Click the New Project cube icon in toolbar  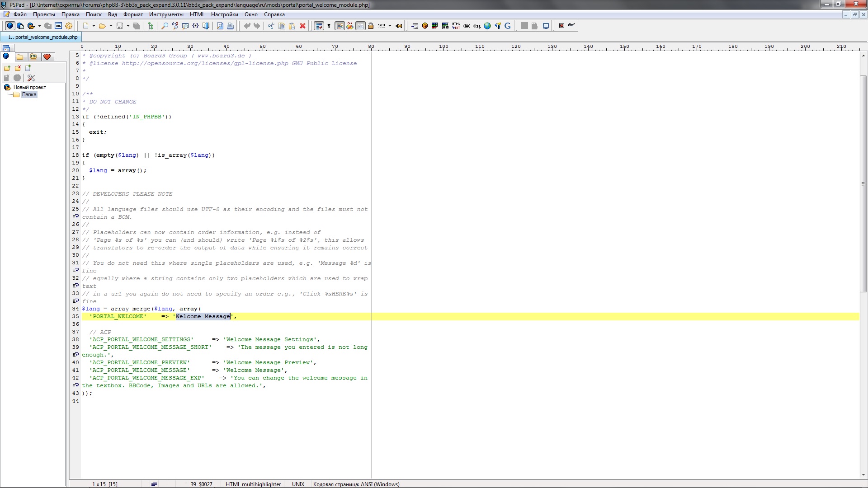click(x=10, y=26)
